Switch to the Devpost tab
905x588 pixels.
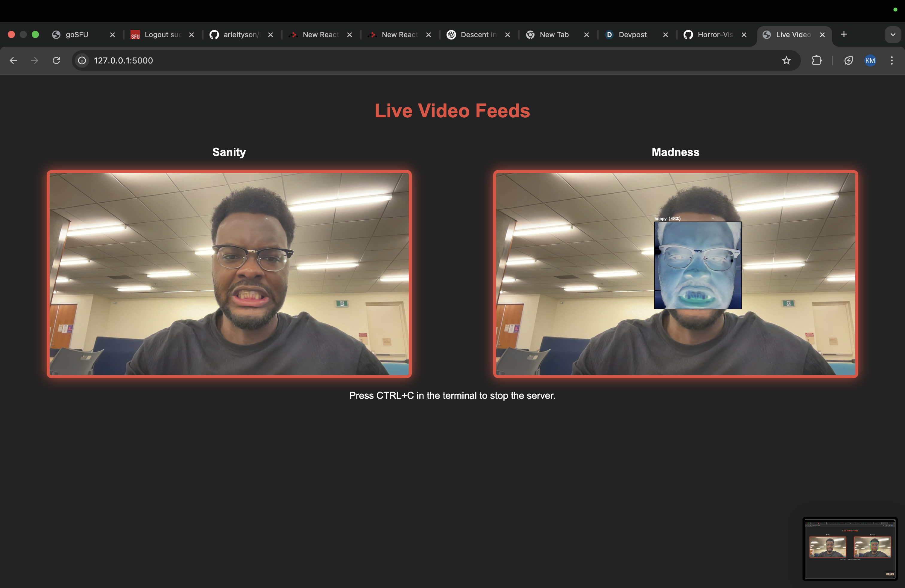pyautogui.click(x=632, y=35)
